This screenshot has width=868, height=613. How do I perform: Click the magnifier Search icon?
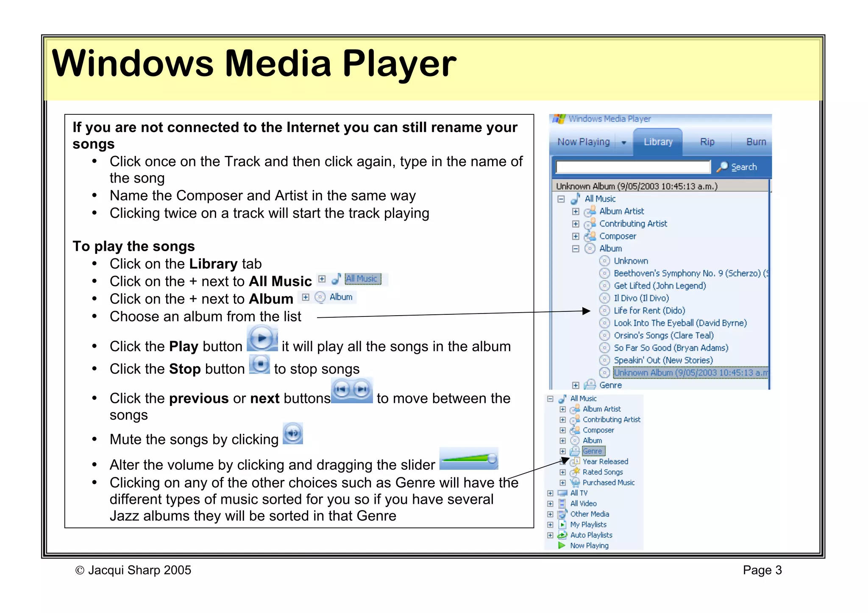[722, 167]
